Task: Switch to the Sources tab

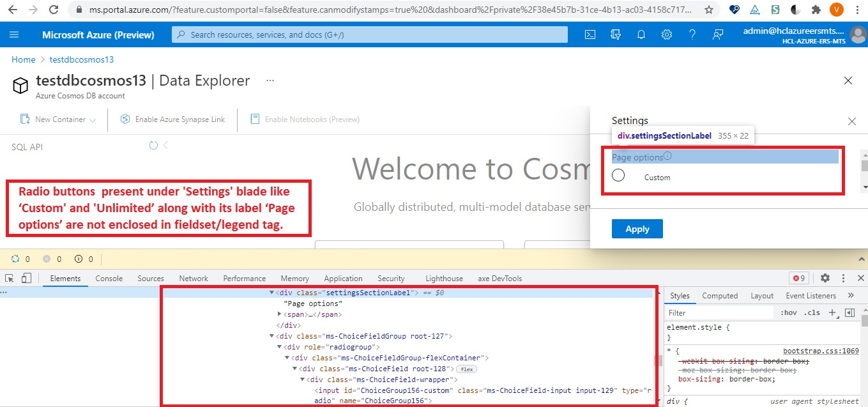Action: click(x=151, y=279)
